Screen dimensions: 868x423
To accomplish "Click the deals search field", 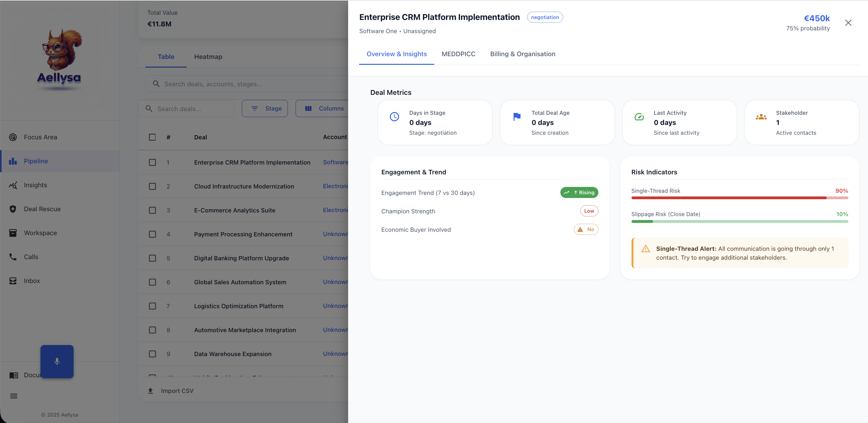I will 186,108.
